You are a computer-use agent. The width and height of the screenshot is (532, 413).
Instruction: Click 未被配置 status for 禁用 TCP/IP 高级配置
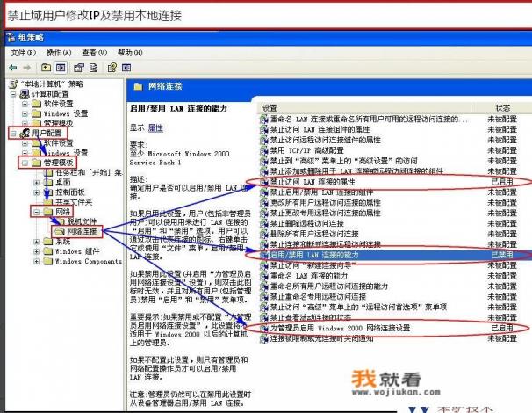click(x=502, y=150)
